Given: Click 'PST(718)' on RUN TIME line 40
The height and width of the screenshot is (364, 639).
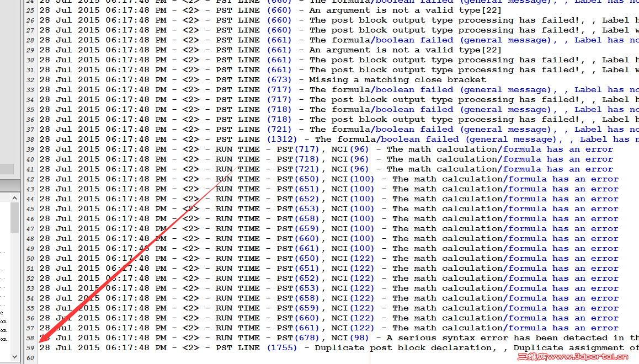Looking at the screenshot, I should click(299, 159).
